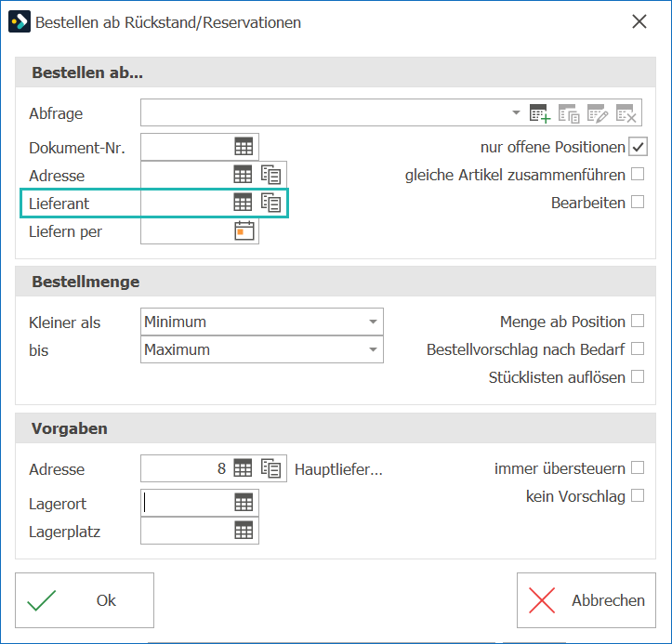The image size is (672, 644).
Task: Click the multi-select list icon for Adresse under Vorgaben
Action: (270, 467)
